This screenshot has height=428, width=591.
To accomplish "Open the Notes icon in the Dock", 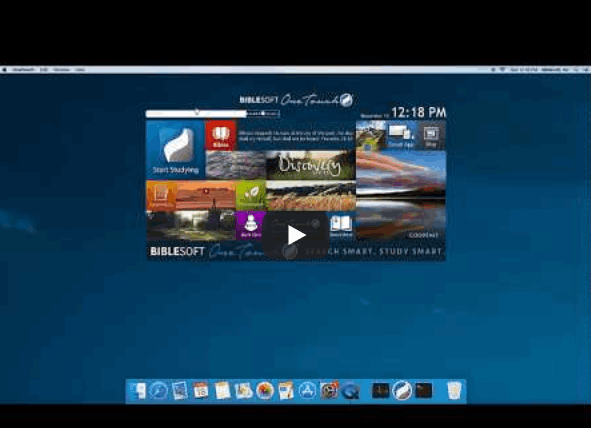I will [x=222, y=391].
